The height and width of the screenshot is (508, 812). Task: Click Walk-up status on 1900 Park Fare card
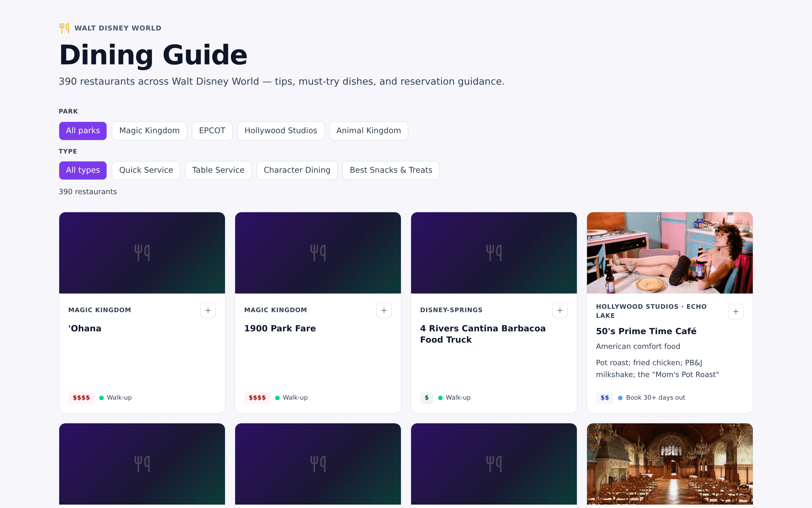(x=291, y=398)
